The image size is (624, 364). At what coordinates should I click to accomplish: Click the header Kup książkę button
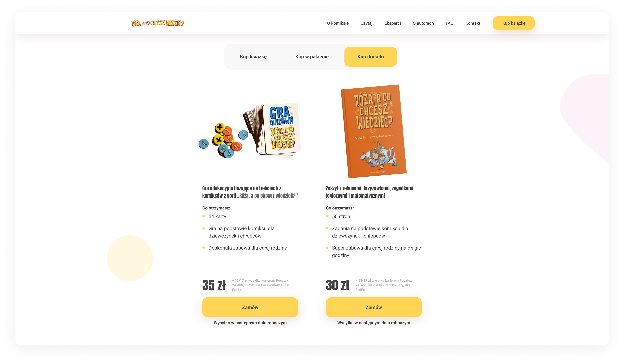[x=513, y=23]
